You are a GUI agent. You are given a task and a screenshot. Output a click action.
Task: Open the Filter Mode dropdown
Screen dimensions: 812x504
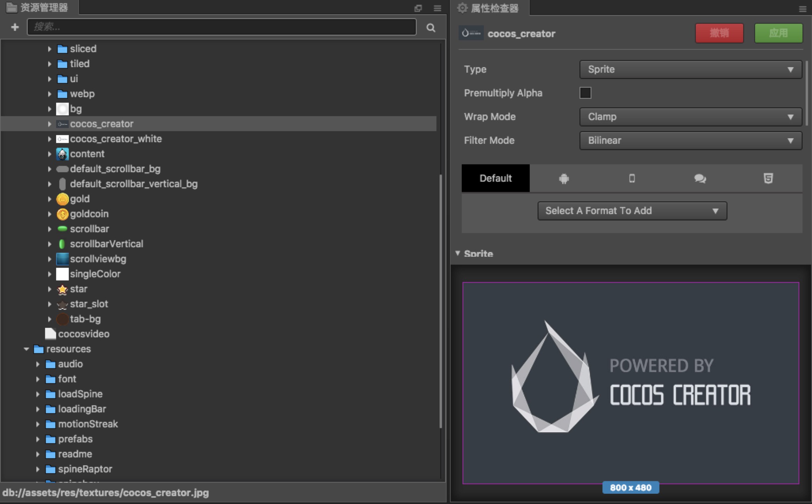[x=691, y=141]
